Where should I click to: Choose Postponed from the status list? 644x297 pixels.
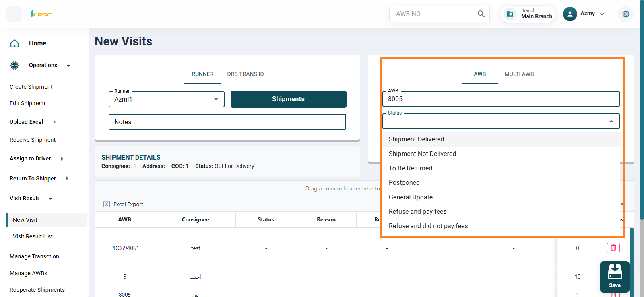pyautogui.click(x=404, y=182)
